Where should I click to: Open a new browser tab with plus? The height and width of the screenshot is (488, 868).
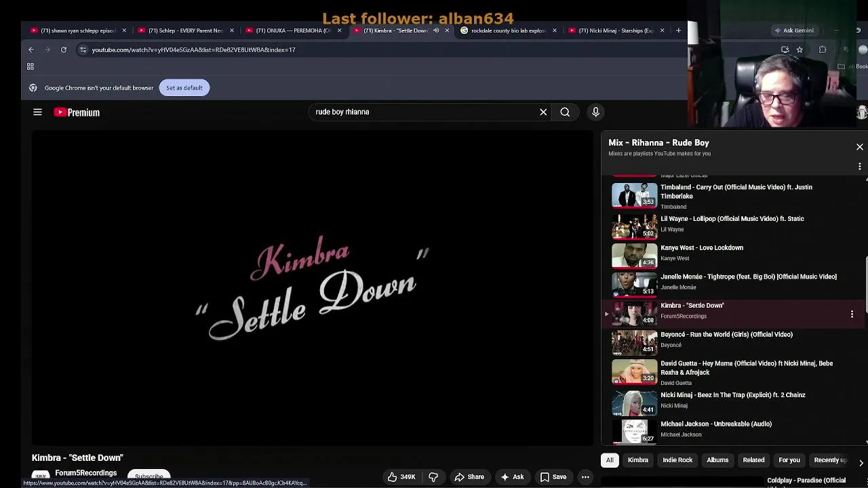point(678,30)
